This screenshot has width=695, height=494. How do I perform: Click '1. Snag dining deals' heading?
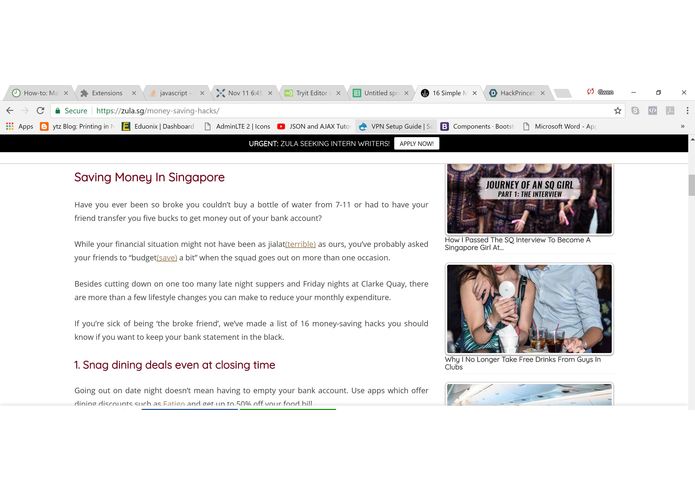[175, 365]
